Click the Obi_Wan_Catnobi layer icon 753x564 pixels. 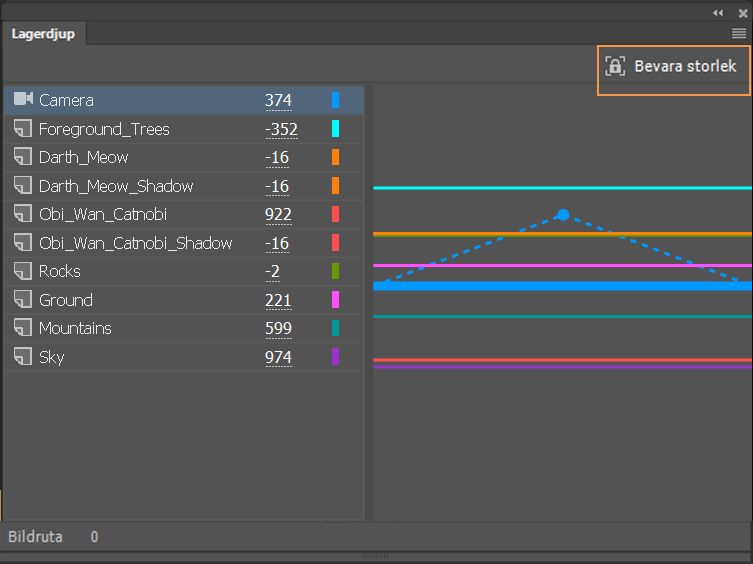(x=23, y=214)
